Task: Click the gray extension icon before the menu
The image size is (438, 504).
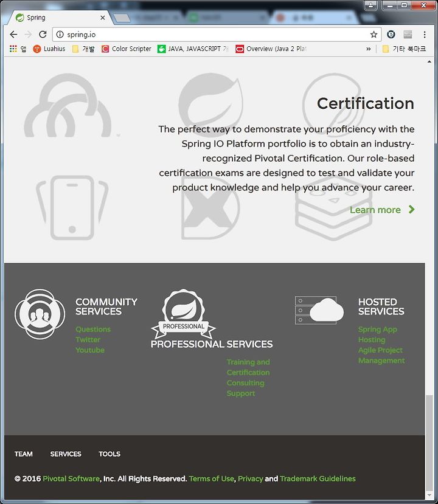Action: (408, 35)
